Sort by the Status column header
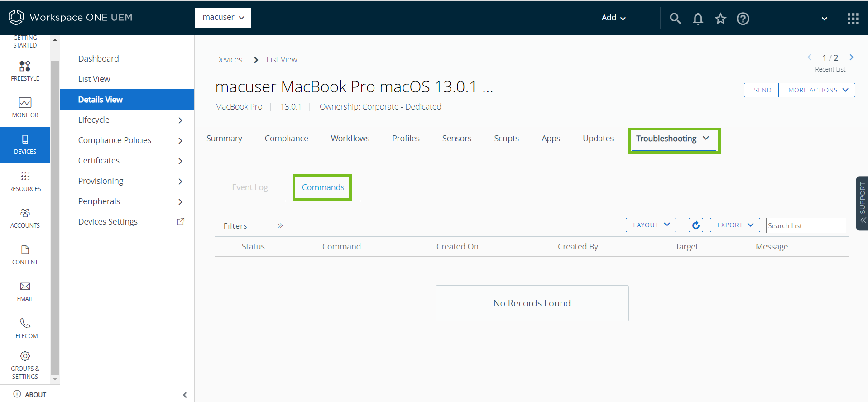 253,247
